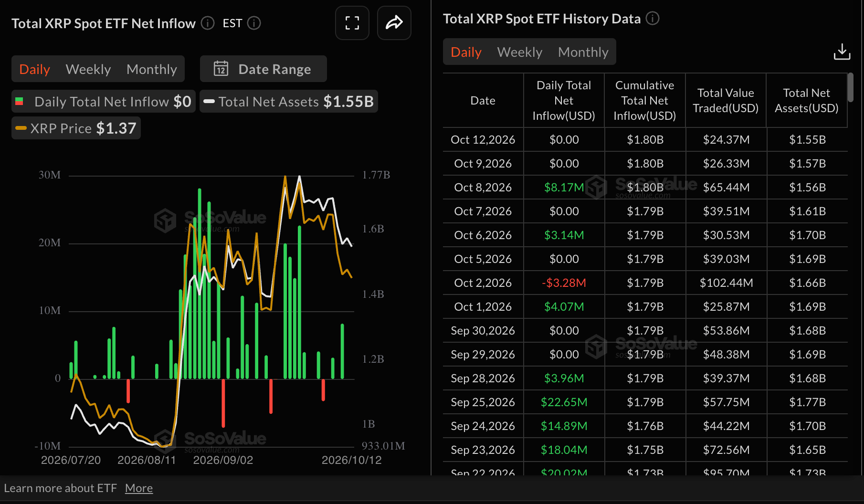Click the -$3.28M outflow value
The height and width of the screenshot is (504, 864).
pos(564,283)
